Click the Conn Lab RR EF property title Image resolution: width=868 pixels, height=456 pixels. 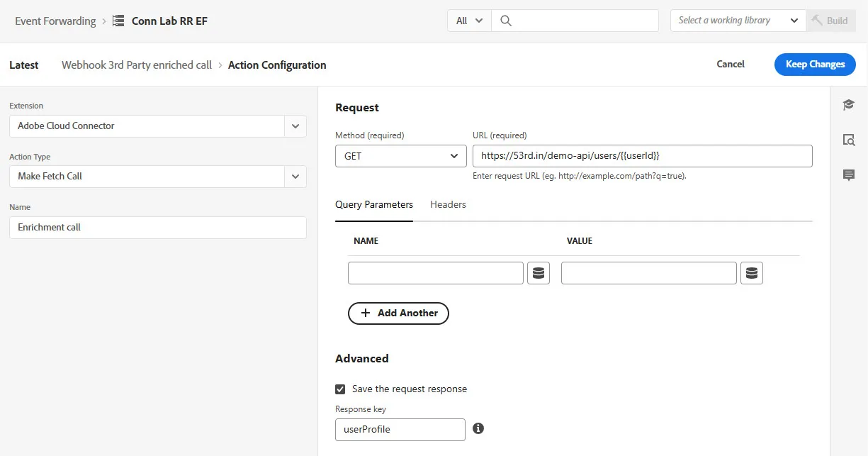[169, 21]
